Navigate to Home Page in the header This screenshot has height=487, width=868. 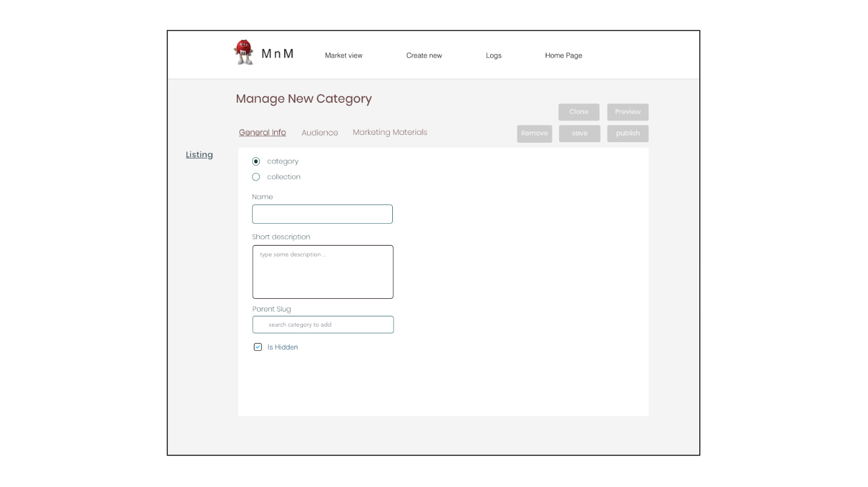coord(563,56)
